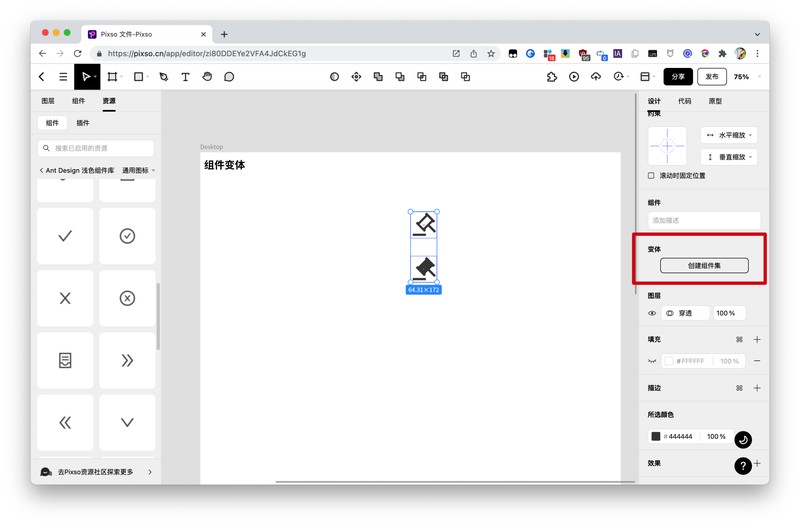Go back from Ant Design library chevron
This screenshot has width=800, height=525.
(41, 170)
